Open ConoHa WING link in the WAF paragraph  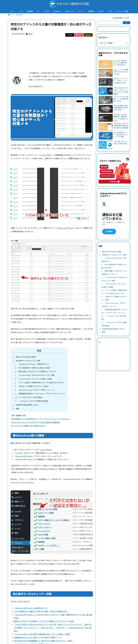click(x=46, y=155)
